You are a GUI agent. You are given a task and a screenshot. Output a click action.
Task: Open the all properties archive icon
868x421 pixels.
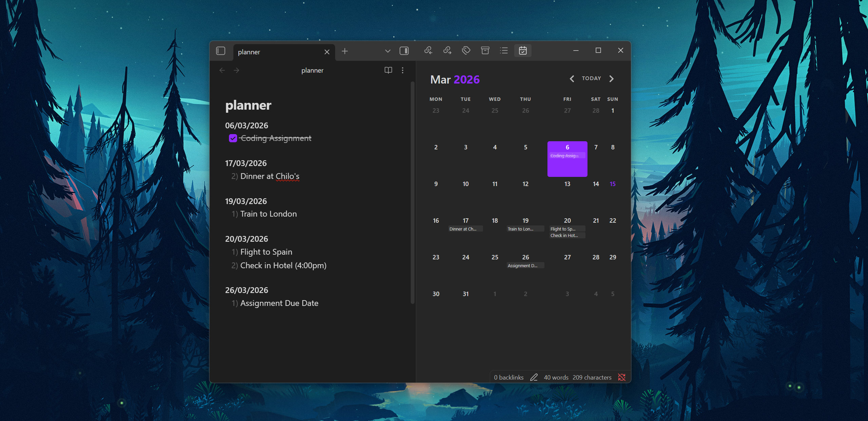[485, 51]
